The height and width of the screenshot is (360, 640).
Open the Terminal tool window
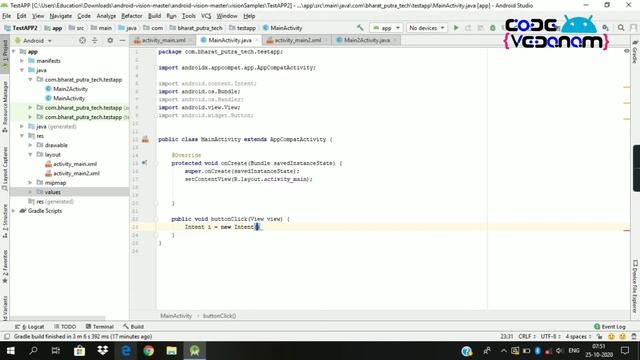(100, 327)
